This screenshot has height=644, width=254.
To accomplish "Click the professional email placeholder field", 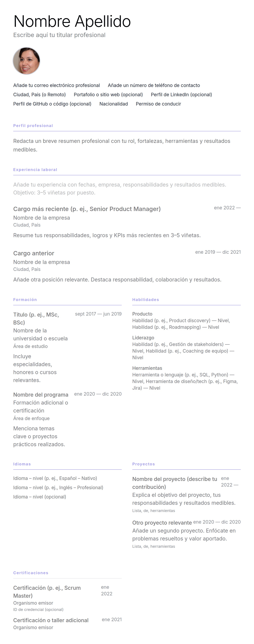I will (57, 86).
